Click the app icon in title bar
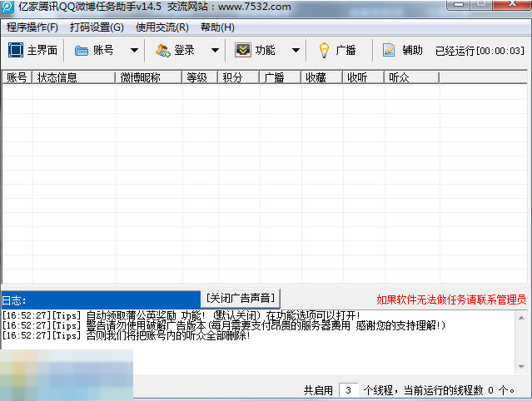 pos(9,7)
